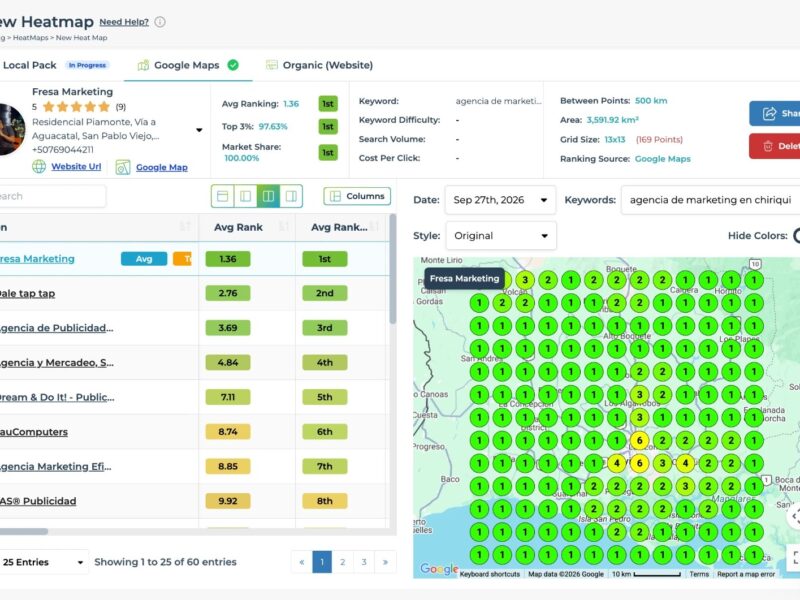800x600 pixels.
Task: Go to the previous page arrow
Action: (x=302, y=562)
